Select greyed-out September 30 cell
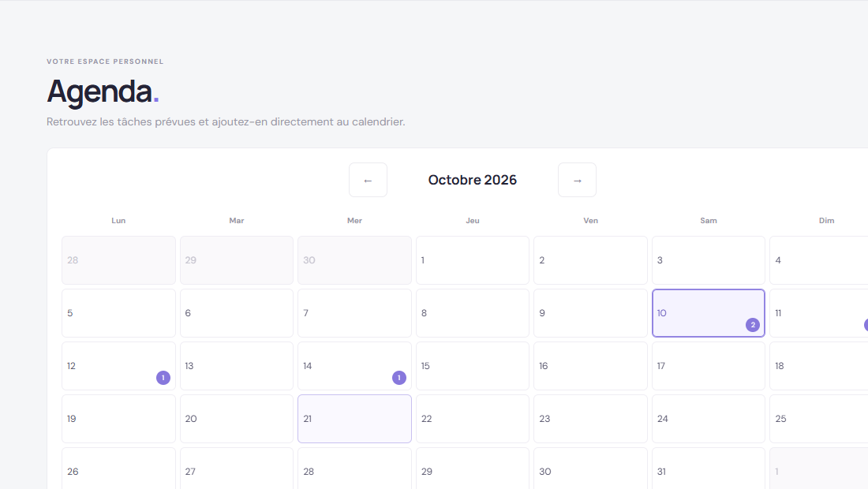This screenshot has height=489, width=868. (x=354, y=260)
